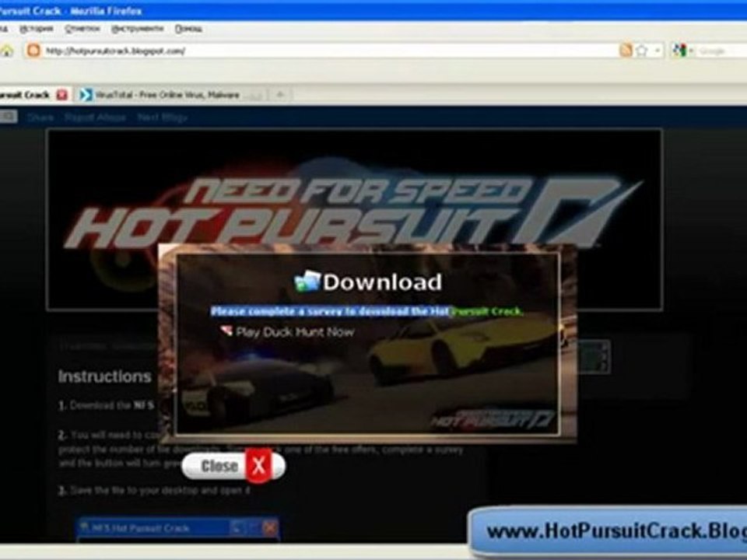Click the close X on NFS Crack thumbnail
The image size is (747, 560).
[270, 527]
